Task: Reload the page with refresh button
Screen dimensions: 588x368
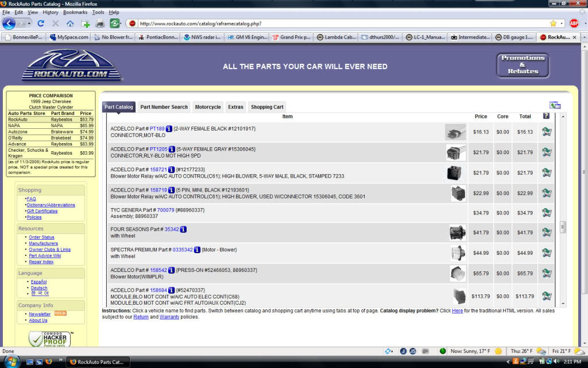Action: tap(41, 23)
